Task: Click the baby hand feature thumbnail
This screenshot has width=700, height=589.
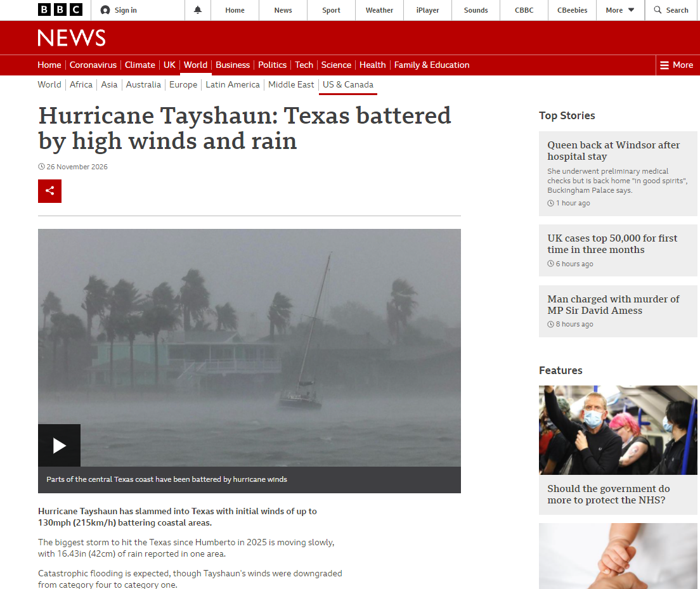Action: tap(618, 556)
